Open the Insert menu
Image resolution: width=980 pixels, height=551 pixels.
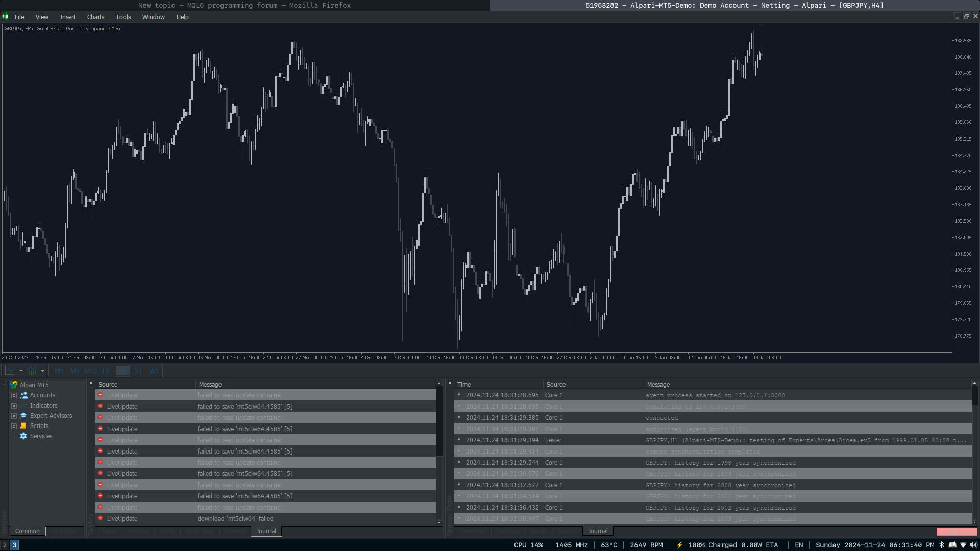click(68, 17)
